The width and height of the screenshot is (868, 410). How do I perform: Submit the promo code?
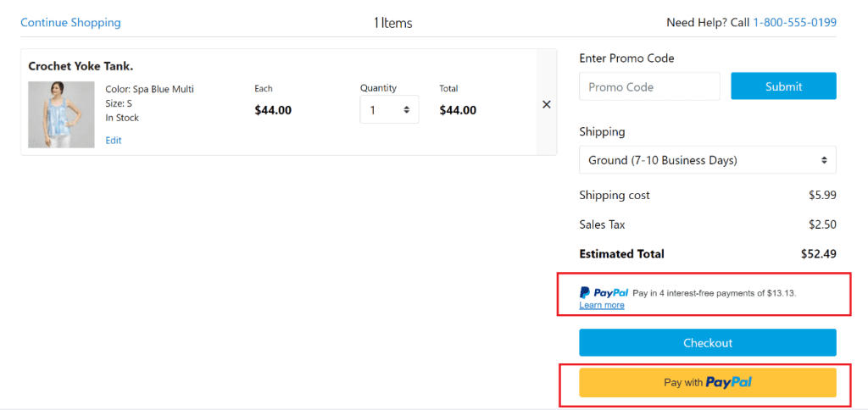click(x=783, y=86)
